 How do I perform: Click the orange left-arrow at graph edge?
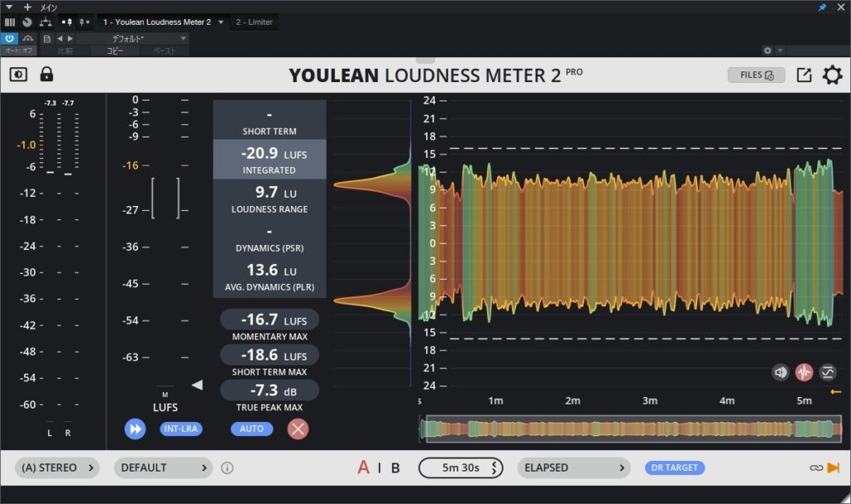pyautogui.click(x=836, y=392)
